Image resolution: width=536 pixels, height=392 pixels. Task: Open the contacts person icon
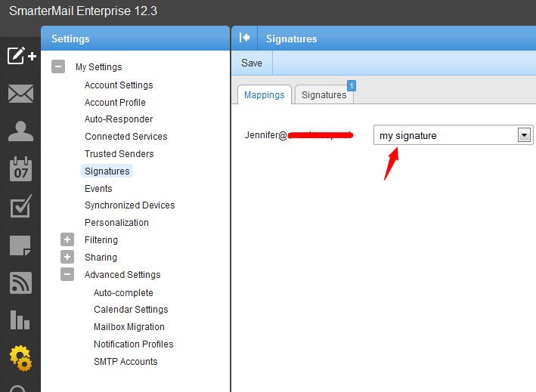pyautogui.click(x=20, y=131)
